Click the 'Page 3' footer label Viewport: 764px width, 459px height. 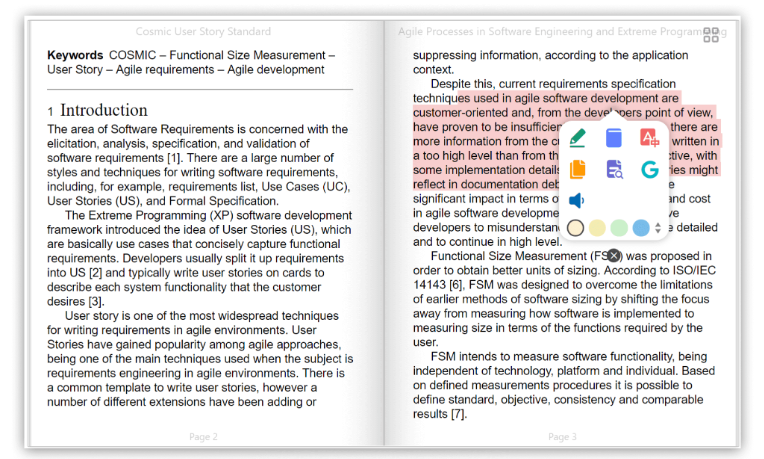(562, 436)
